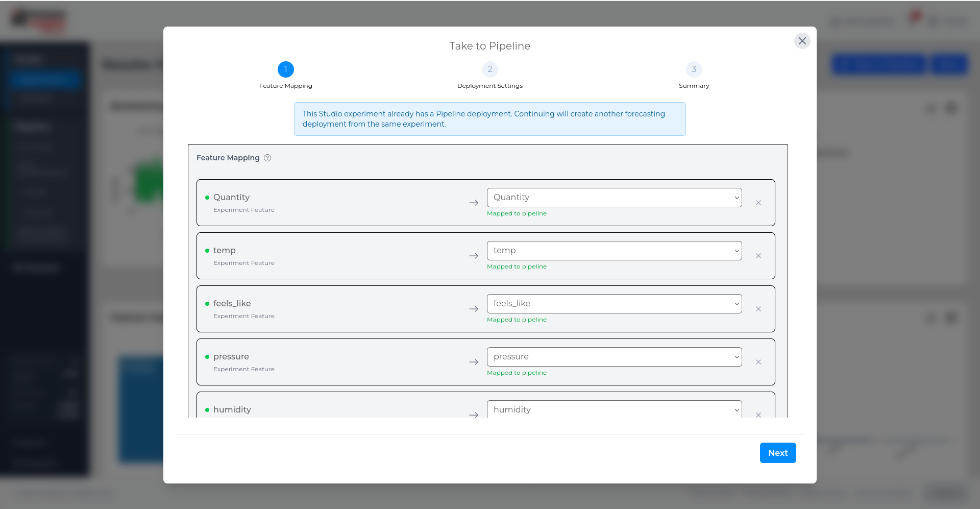The image size is (980, 509).
Task: Open the Quantity pipeline dropdown
Action: 614,198
